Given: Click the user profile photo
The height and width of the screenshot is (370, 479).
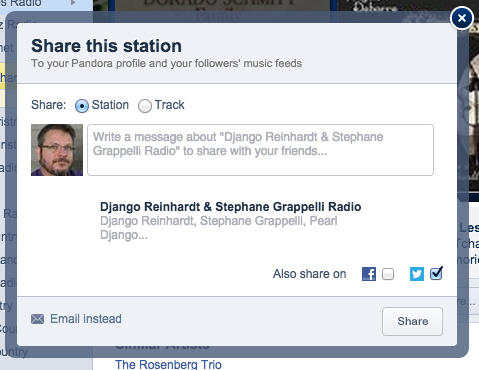Looking at the screenshot, I should [57, 150].
